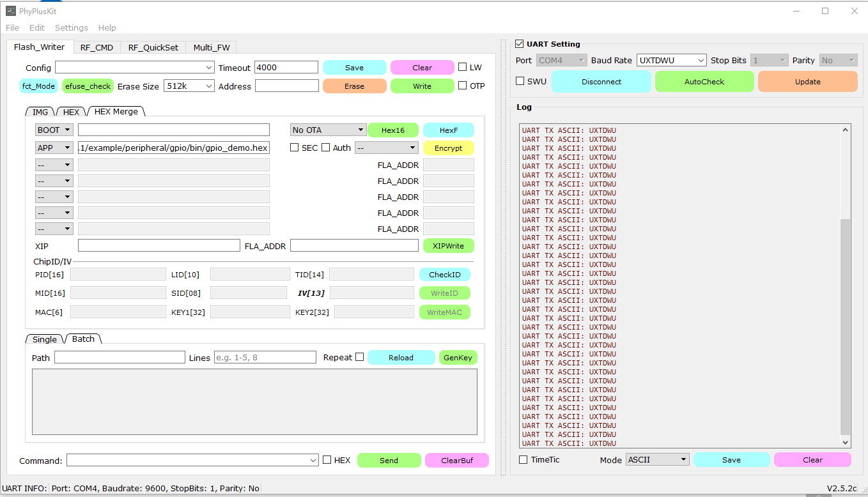Click the Save button beside Timeout
Image resolution: width=868 pixels, height=497 pixels.
[x=355, y=68]
